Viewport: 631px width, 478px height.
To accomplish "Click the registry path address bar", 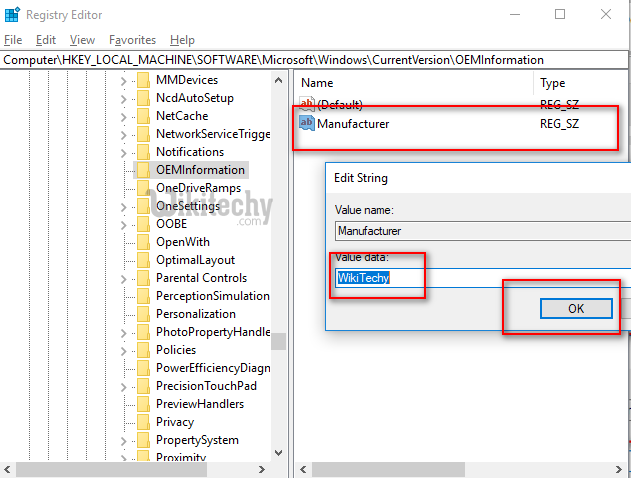I will (x=300, y=60).
